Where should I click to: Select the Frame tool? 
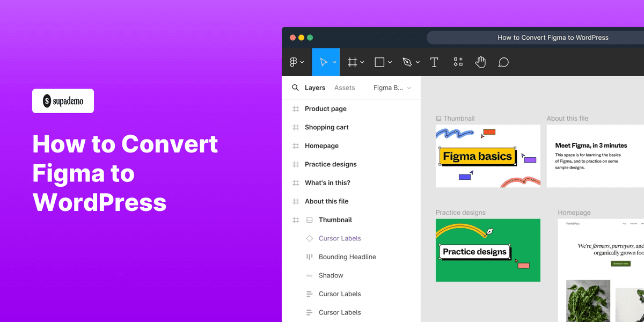tap(352, 62)
